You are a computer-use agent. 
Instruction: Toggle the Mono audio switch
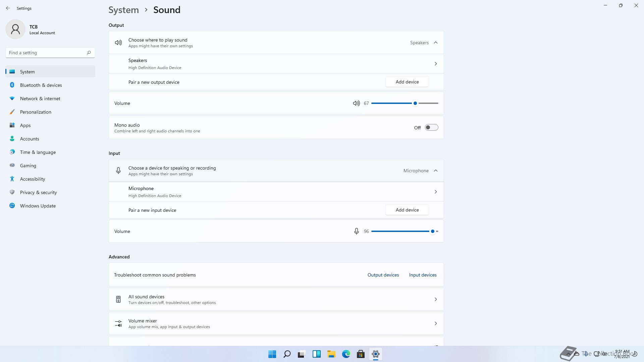click(431, 127)
